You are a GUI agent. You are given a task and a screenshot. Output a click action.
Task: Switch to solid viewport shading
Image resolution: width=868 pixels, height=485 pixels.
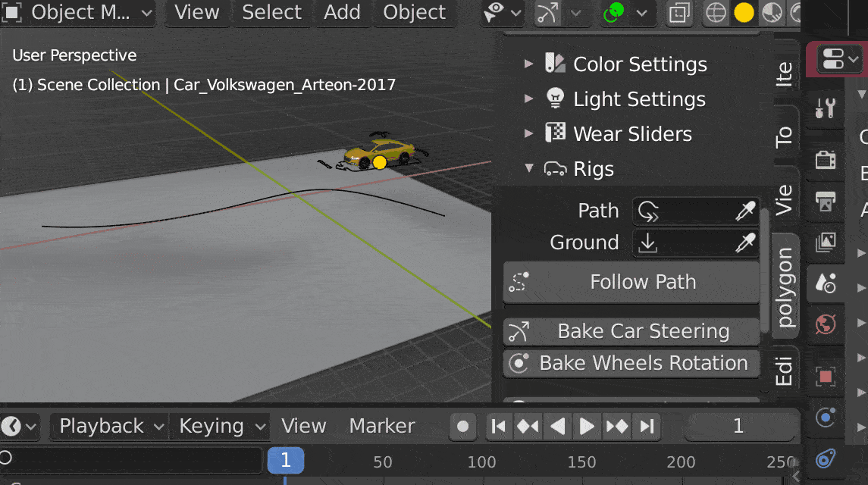pyautogui.click(x=744, y=13)
